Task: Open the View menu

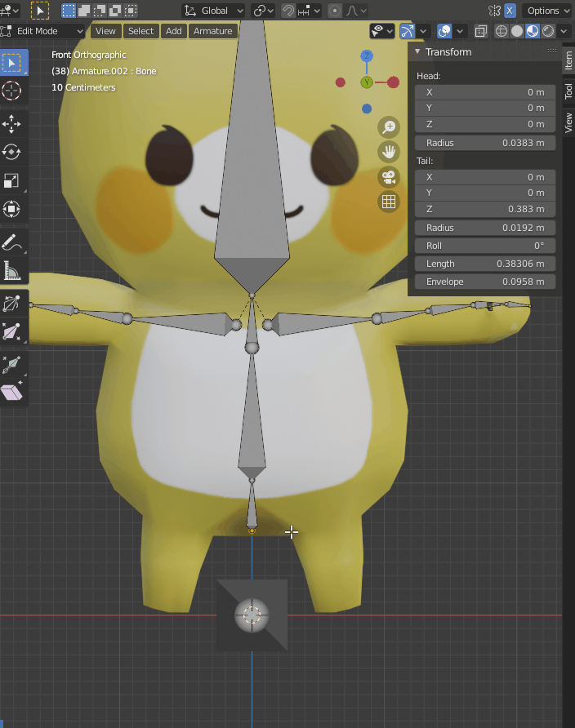Action: [x=105, y=31]
